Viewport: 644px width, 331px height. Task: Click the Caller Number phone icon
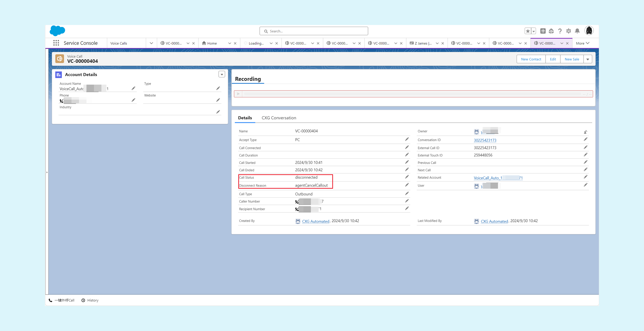pyautogui.click(x=297, y=202)
